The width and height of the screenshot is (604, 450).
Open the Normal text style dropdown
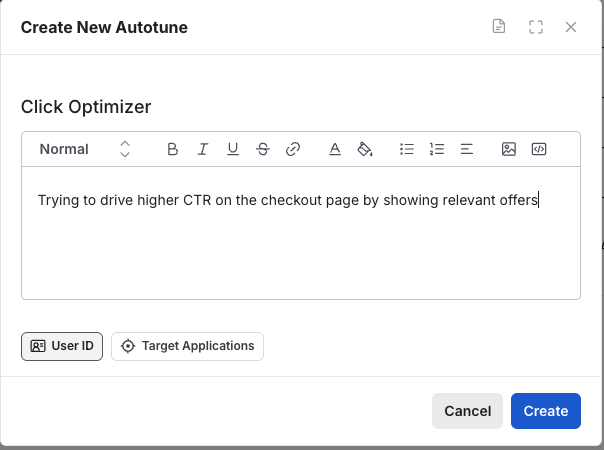tap(85, 149)
